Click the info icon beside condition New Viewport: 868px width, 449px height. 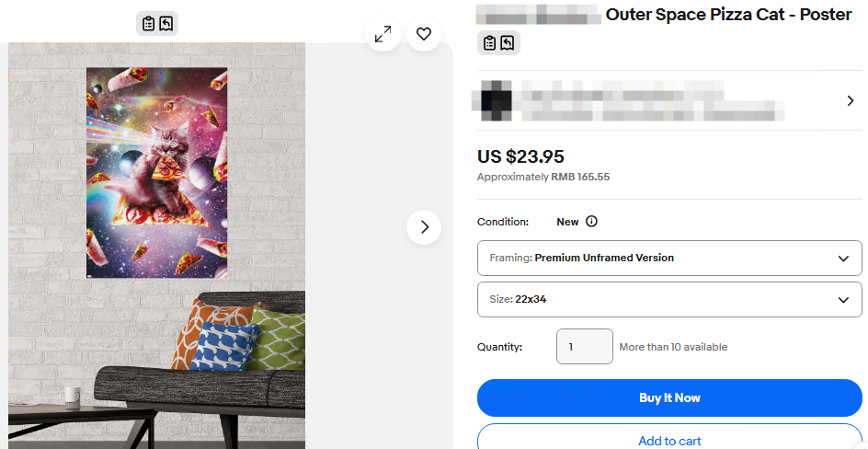tap(592, 222)
